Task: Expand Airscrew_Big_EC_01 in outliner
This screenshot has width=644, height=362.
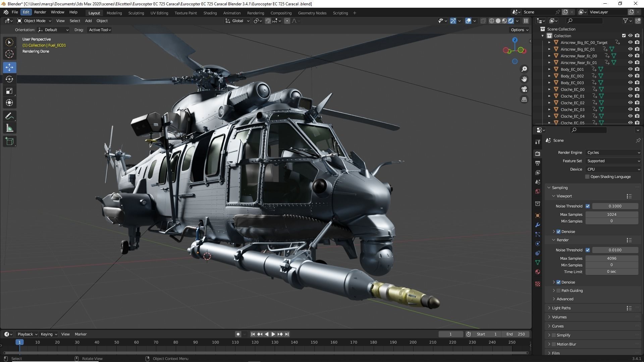Action: click(x=549, y=49)
